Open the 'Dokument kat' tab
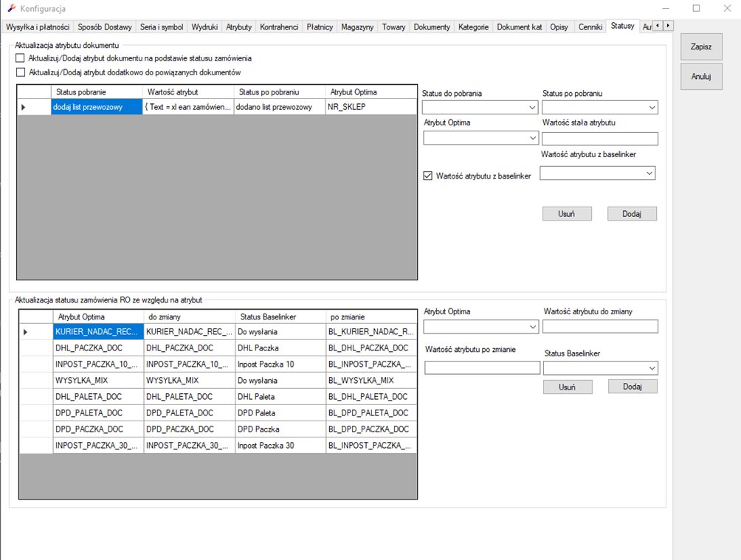Screen dimensions: 741x560 (520, 27)
